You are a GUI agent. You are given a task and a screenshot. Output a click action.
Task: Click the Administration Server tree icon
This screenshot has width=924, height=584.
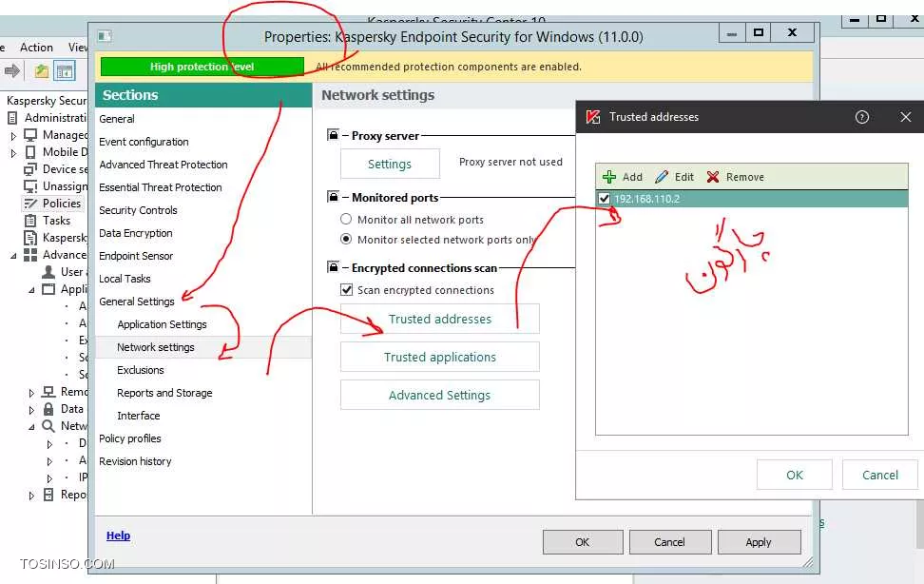click(12, 118)
